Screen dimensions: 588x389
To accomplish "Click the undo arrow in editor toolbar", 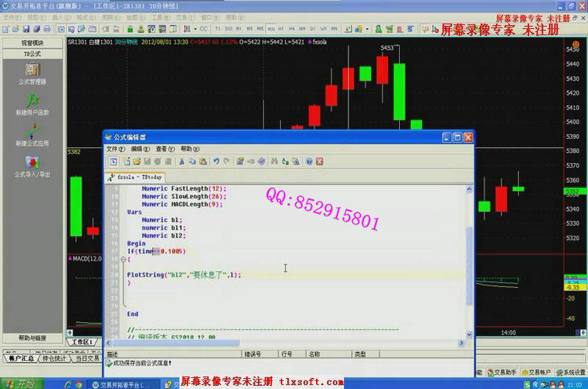I will (x=216, y=162).
